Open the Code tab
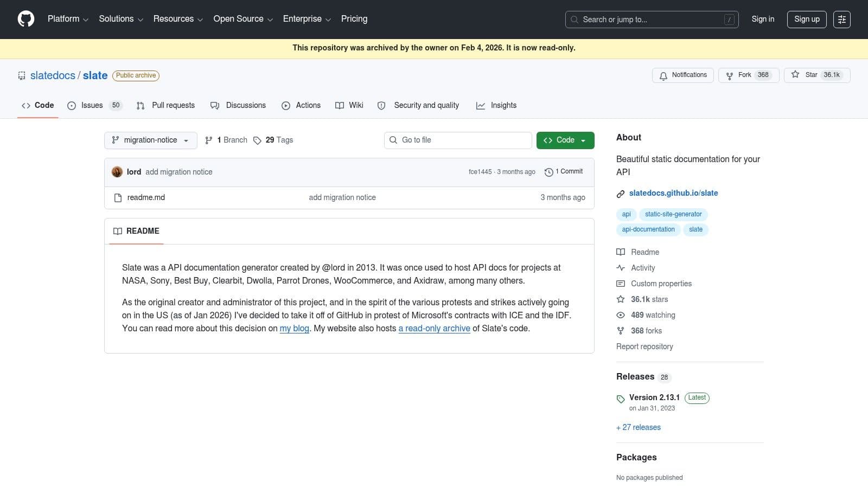 pos(38,105)
